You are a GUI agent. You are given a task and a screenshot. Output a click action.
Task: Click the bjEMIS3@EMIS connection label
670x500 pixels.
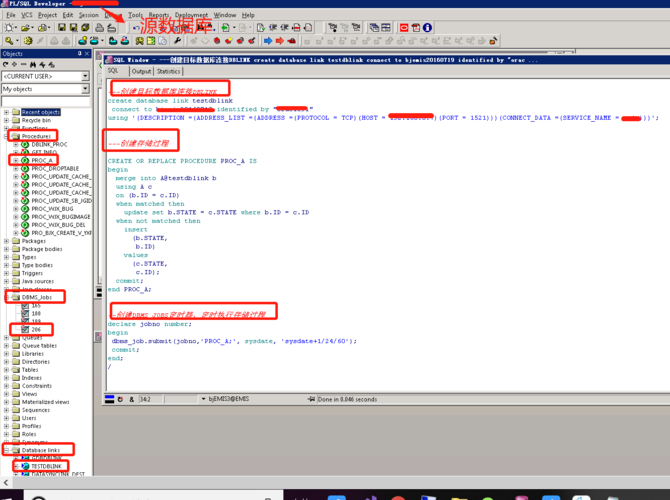229,399
